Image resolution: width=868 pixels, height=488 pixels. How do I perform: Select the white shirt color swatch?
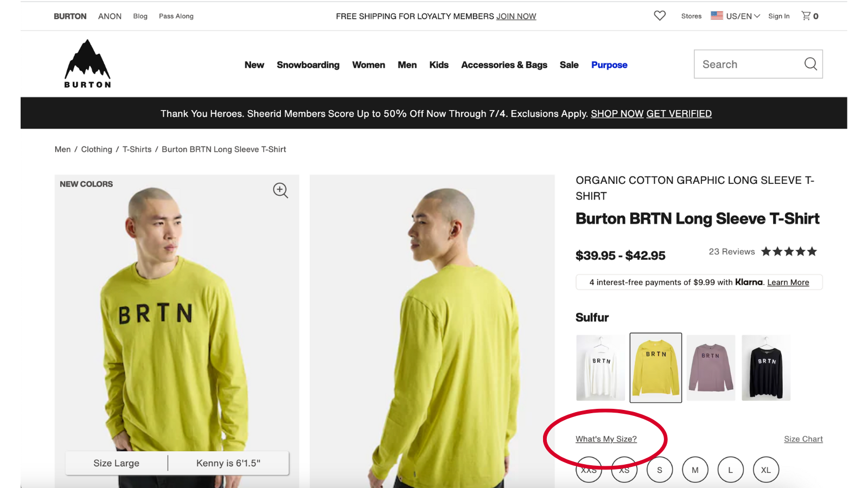(601, 368)
